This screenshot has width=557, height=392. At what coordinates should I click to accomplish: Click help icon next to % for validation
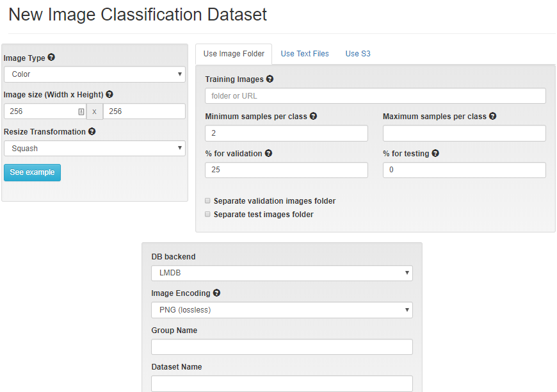click(x=268, y=154)
